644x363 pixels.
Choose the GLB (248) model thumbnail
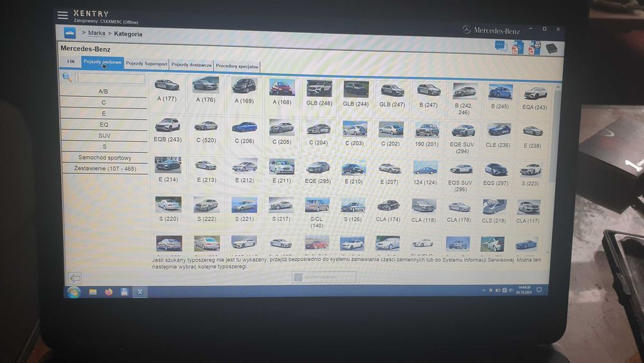coord(319,89)
